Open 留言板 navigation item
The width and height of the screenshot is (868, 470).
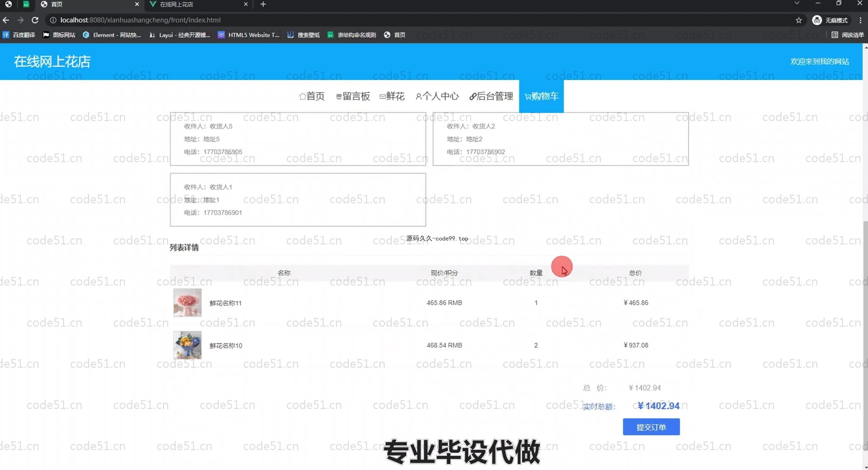(353, 96)
